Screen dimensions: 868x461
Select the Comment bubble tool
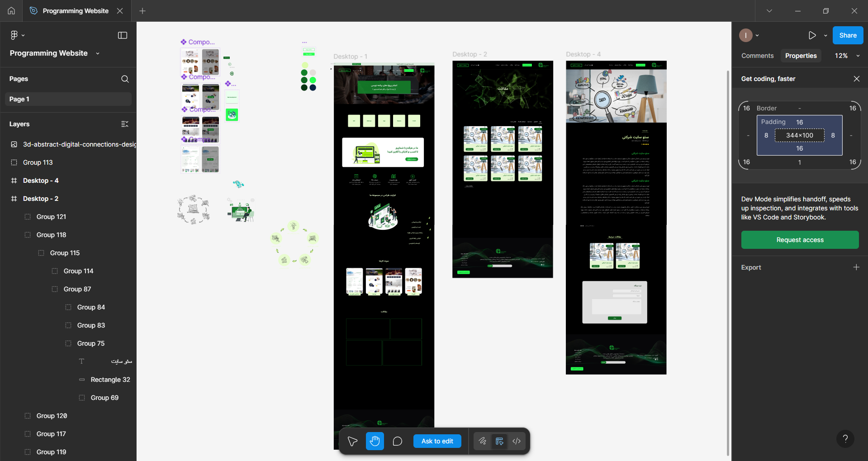(398, 441)
